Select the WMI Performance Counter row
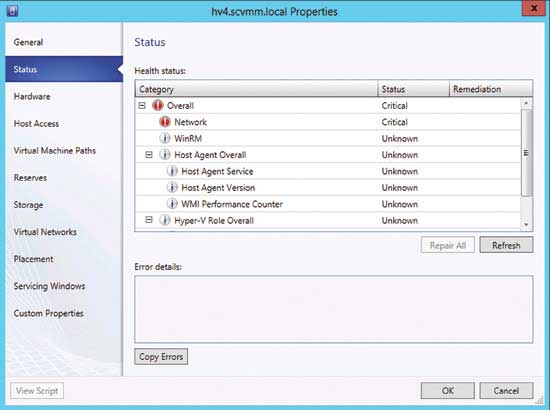The height and width of the screenshot is (410, 550). [328, 204]
